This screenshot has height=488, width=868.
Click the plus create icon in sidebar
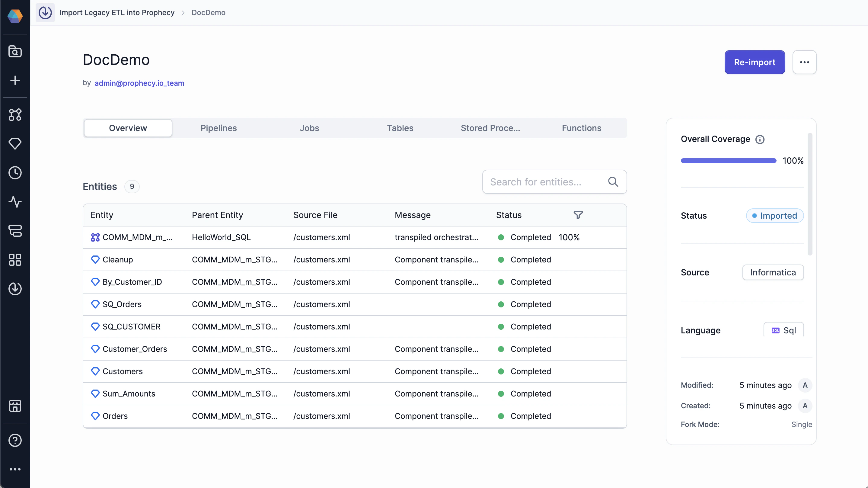click(15, 80)
